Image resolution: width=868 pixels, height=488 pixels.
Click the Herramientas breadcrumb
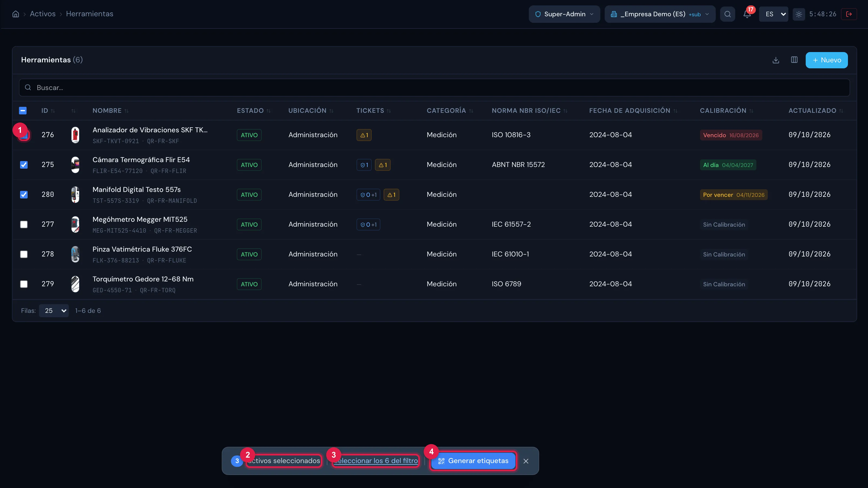90,14
